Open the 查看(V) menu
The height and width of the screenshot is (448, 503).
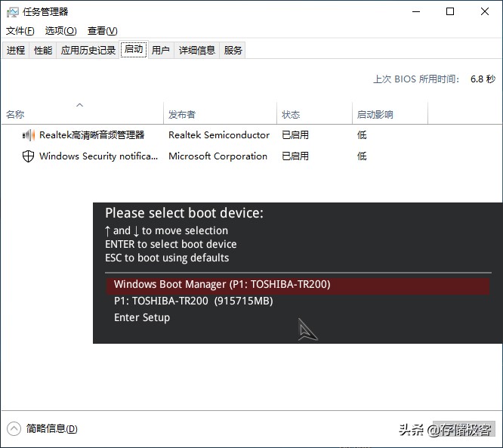102,31
